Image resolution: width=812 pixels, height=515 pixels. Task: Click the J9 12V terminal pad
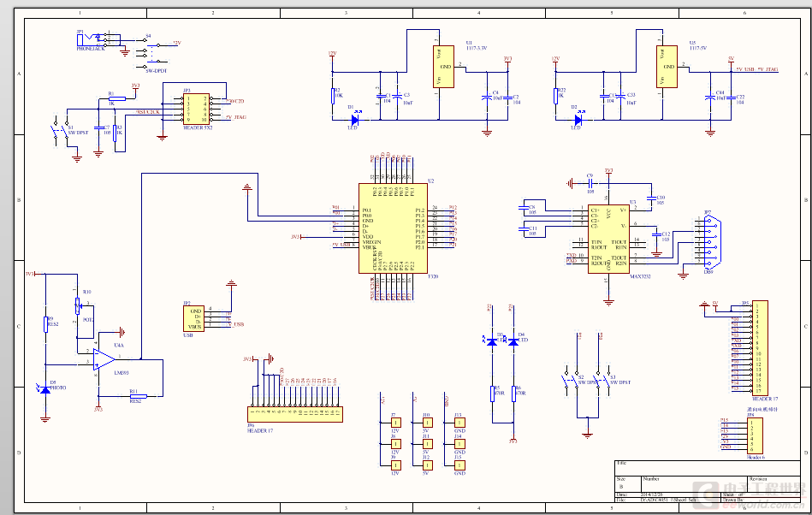click(x=396, y=465)
